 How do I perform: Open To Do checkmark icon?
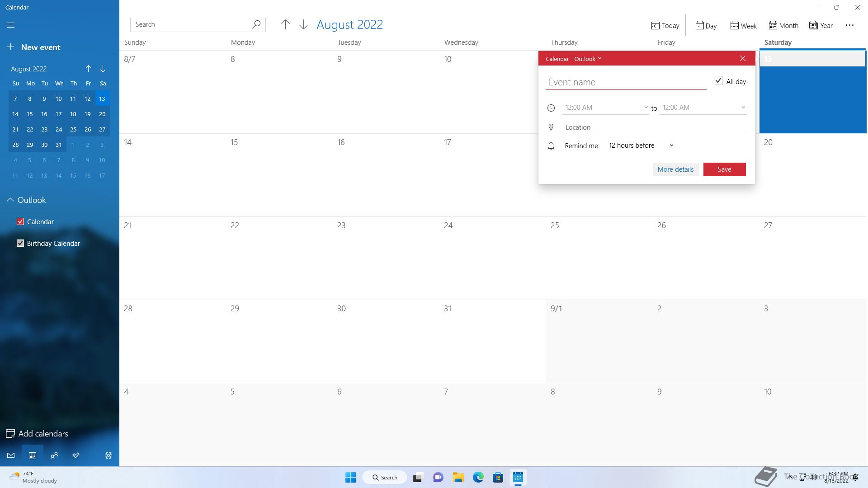[x=76, y=455]
